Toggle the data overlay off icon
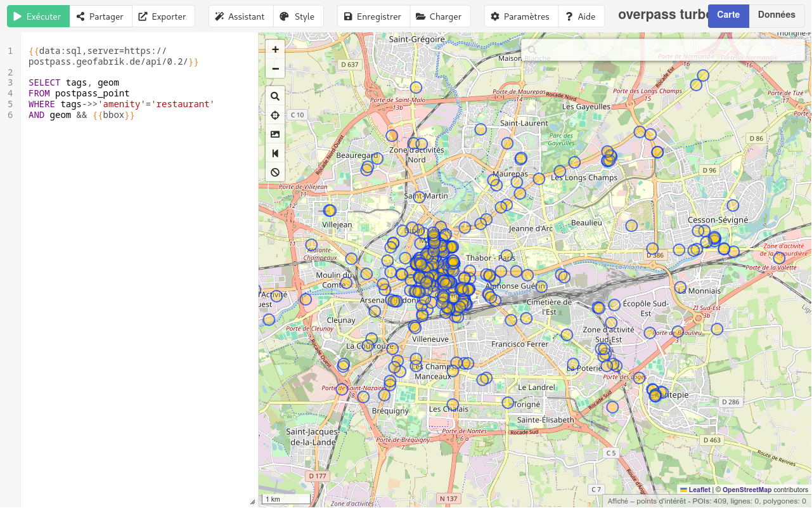 pos(275,173)
